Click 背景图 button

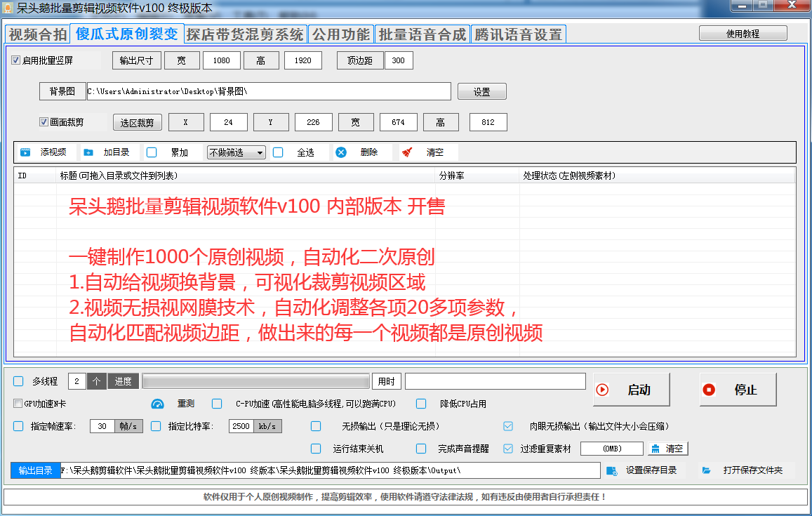62,91
